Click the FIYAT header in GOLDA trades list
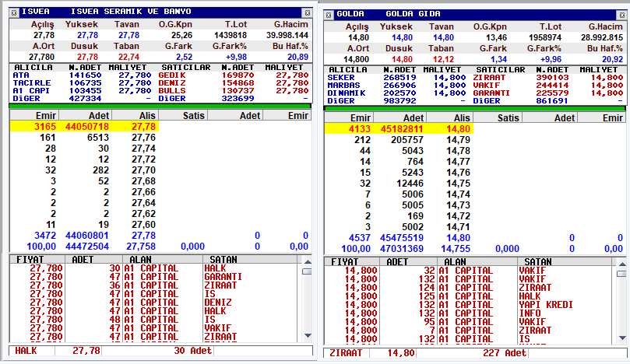 pos(351,261)
